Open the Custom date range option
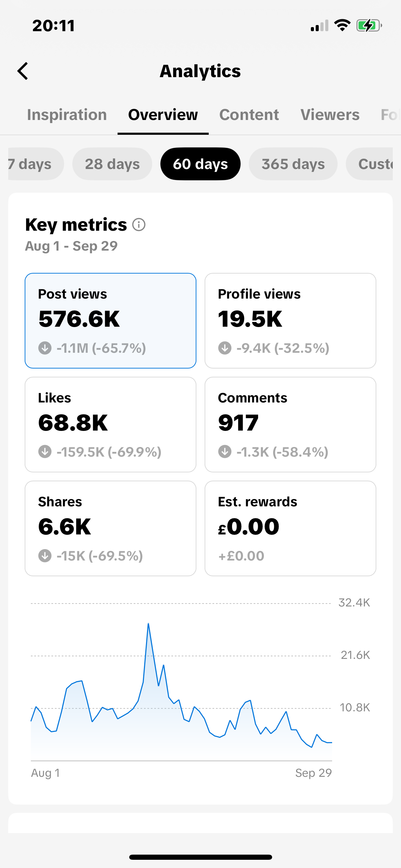 pos(369,164)
